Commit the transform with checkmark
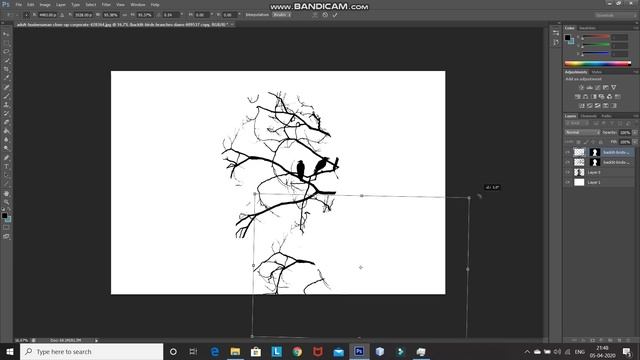 pos(335,15)
